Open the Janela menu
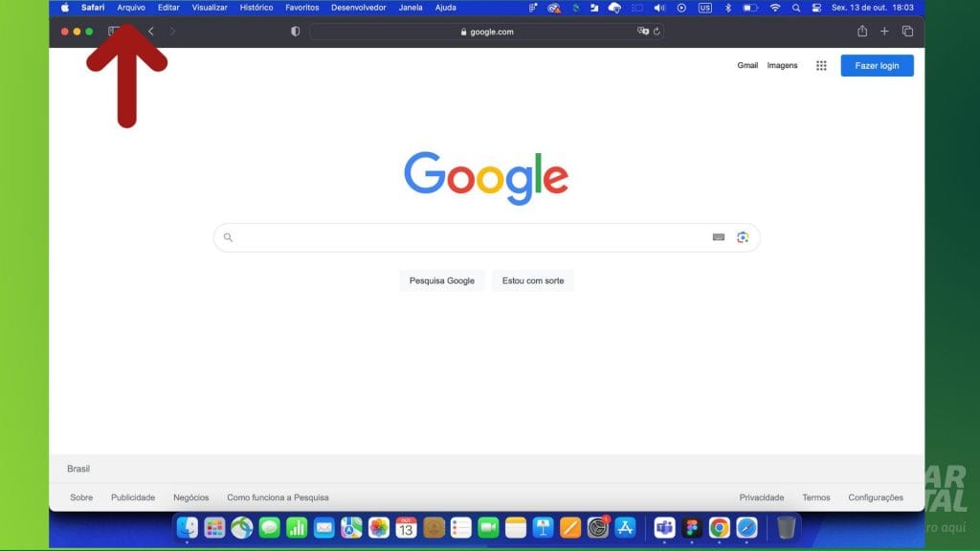Screen dimensions: 980x551 [x=411, y=8]
